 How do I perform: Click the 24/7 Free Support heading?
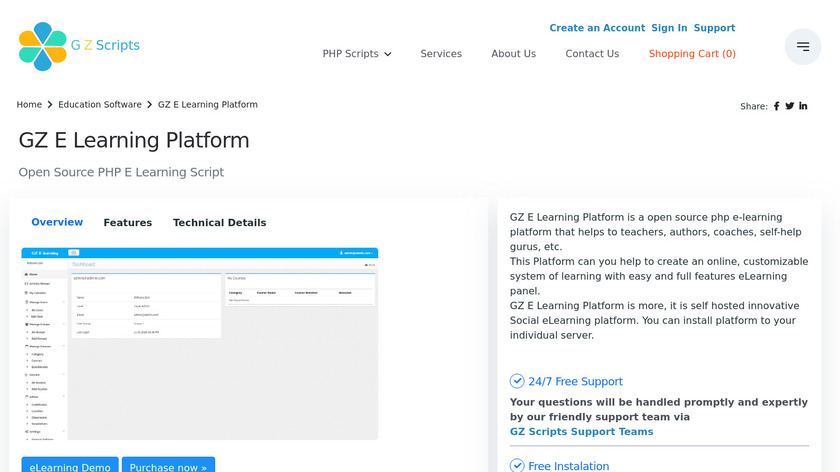575,381
